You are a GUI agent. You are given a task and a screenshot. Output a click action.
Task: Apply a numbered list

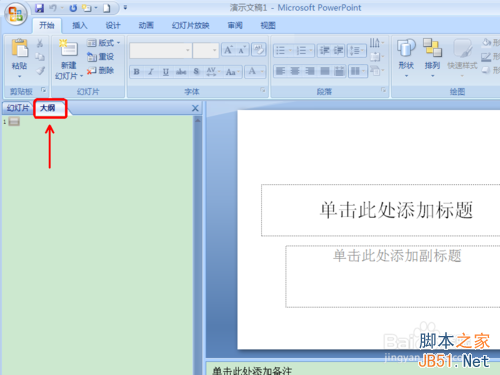(304, 50)
